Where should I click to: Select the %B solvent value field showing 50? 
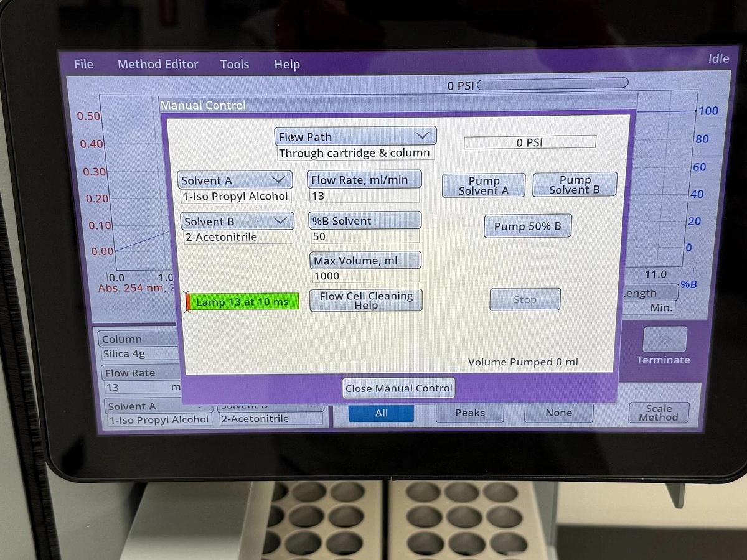[365, 236]
